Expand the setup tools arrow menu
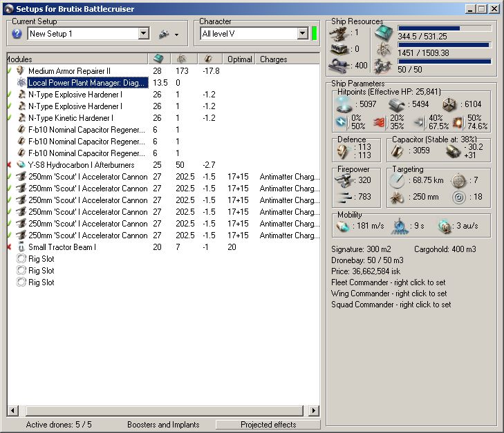 tap(176, 35)
